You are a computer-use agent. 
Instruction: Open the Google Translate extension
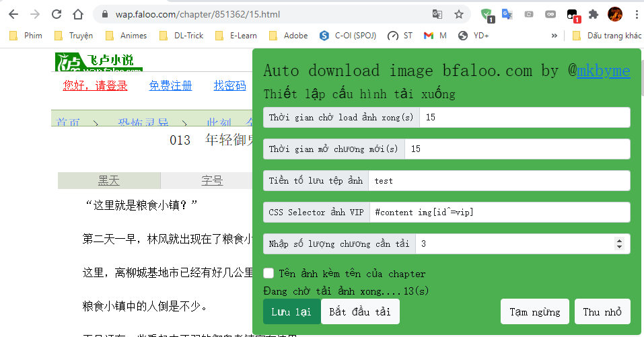(507, 14)
